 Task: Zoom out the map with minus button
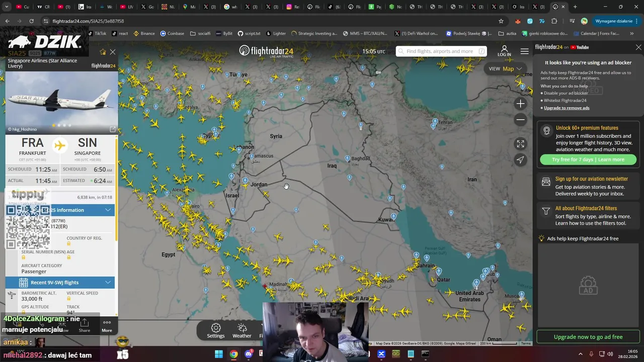[x=520, y=120]
